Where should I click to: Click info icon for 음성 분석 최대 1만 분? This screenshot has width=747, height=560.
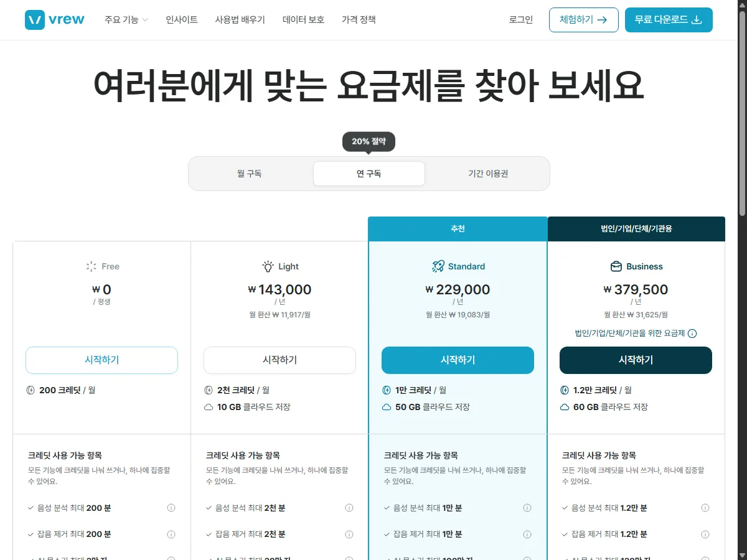point(527,508)
